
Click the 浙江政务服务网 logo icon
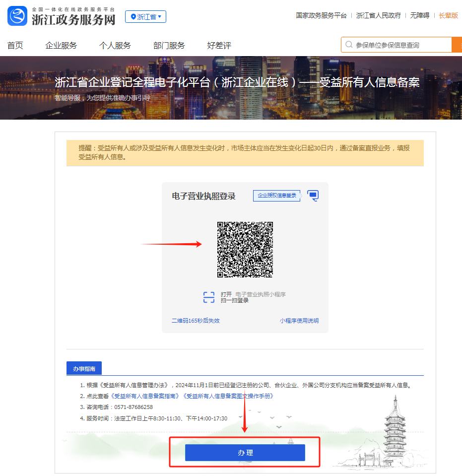pos(17,16)
